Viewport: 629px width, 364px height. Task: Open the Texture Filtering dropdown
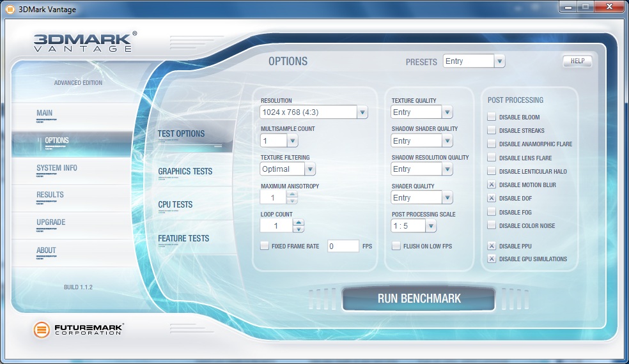coord(310,169)
